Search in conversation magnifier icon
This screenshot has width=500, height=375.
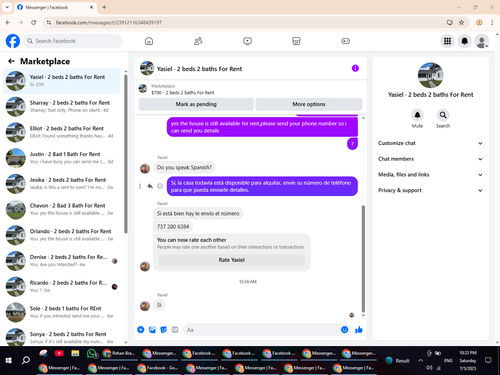tap(443, 115)
